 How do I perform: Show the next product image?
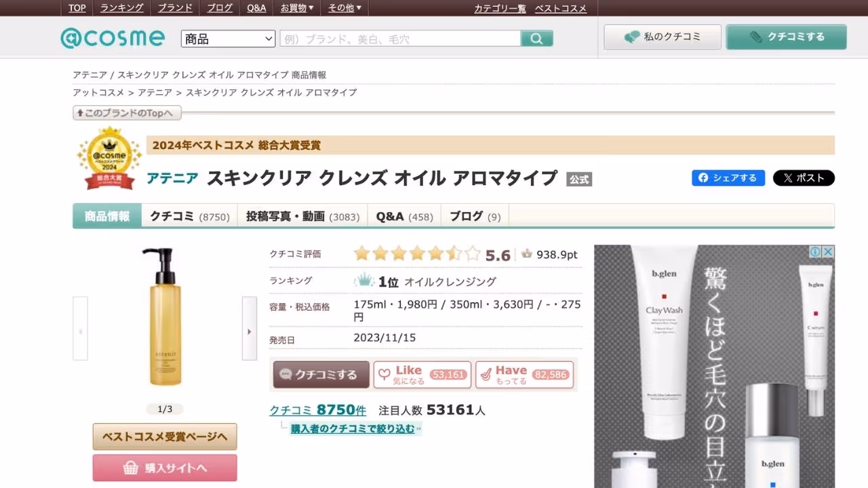pyautogui.click(x=249, y=329)
